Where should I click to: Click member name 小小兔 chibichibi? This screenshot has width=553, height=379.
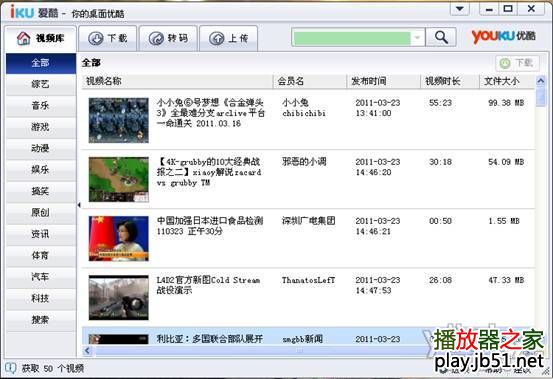(304, 108)
